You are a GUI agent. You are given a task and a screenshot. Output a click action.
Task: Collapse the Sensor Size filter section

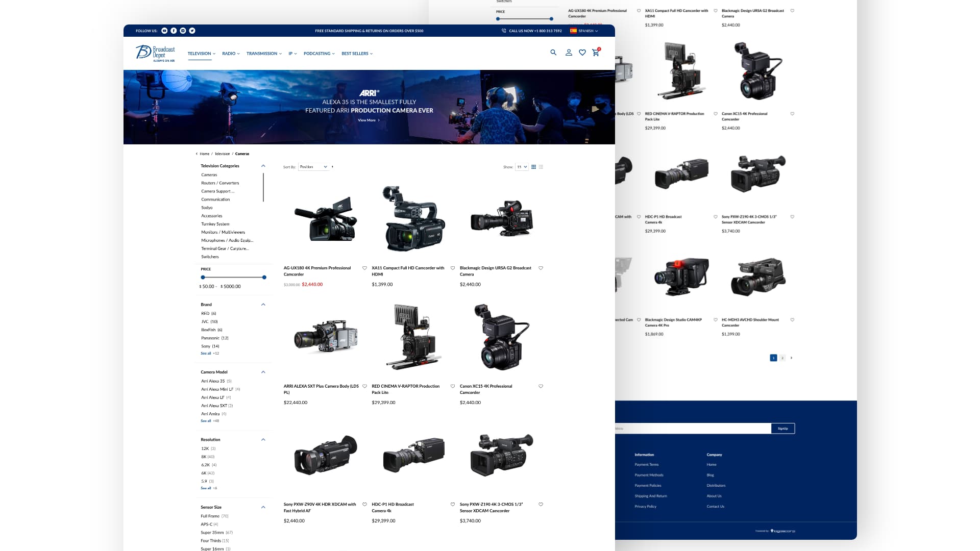pos(263,507)
